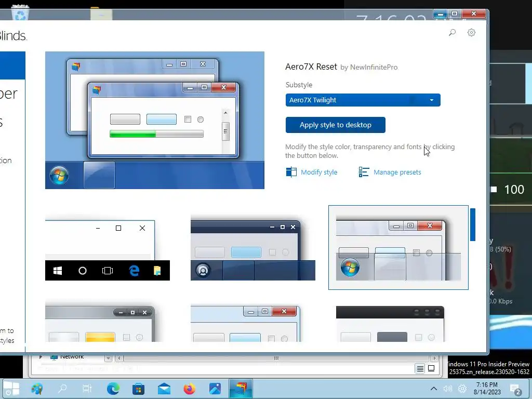Open the Modify style link
The width and height of the screenshot is (532, 399).
pos(319,172)
